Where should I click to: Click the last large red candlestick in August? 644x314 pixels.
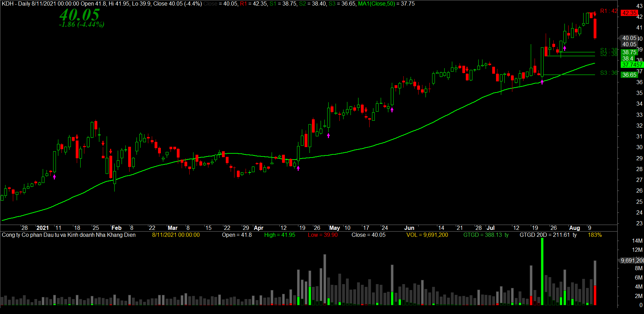point(595,29)
